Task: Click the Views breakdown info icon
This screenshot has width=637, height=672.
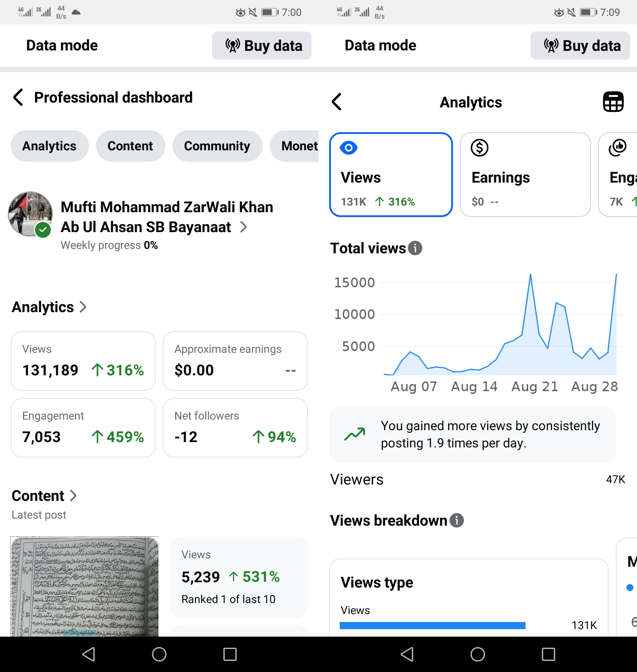Action: click(x=457, y=520)
